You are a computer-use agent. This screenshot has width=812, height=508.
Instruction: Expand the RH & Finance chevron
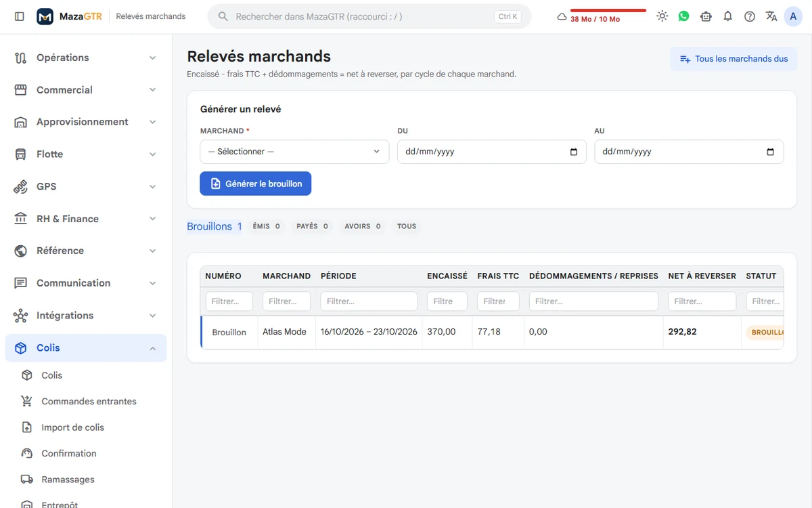pos(152,219)
